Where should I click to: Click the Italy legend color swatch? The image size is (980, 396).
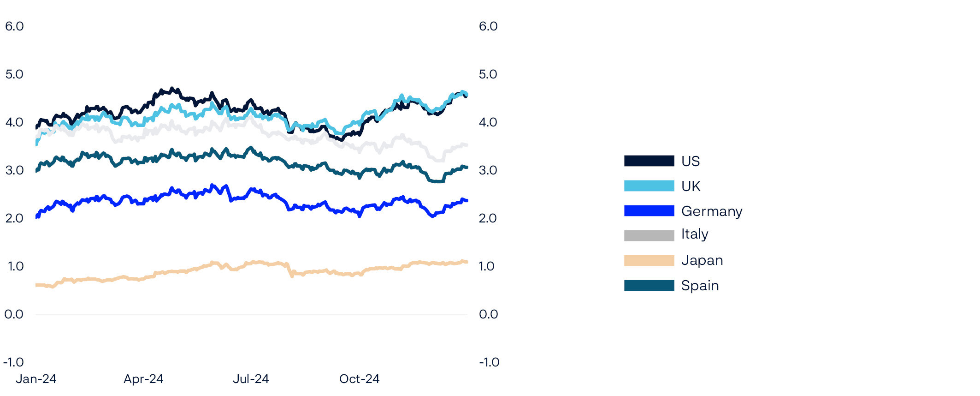(649, 235)
